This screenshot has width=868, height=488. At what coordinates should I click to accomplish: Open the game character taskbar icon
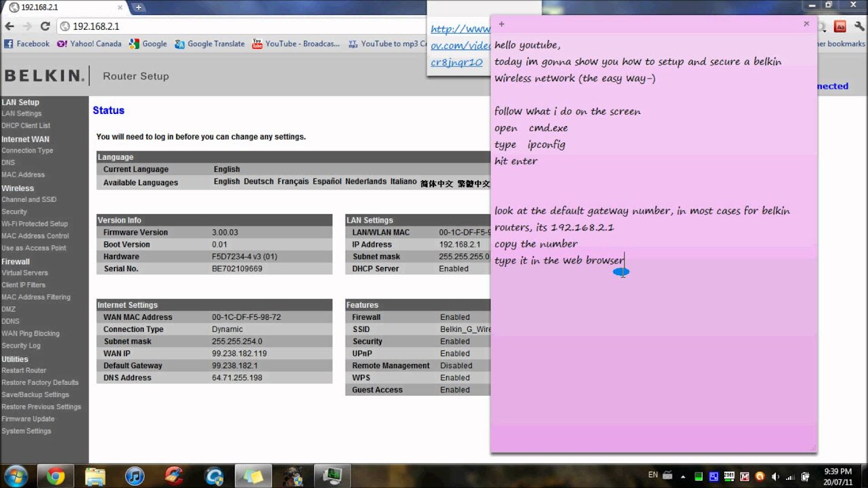pyautogui.click(x=293, y=476)
